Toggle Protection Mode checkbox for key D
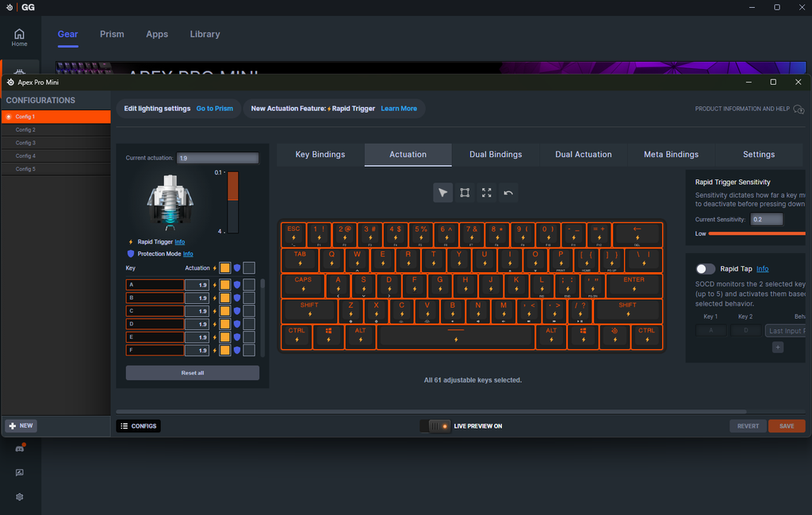Image resolution: width=812 pixels, height=515 pixels. [x=249, y=324]
